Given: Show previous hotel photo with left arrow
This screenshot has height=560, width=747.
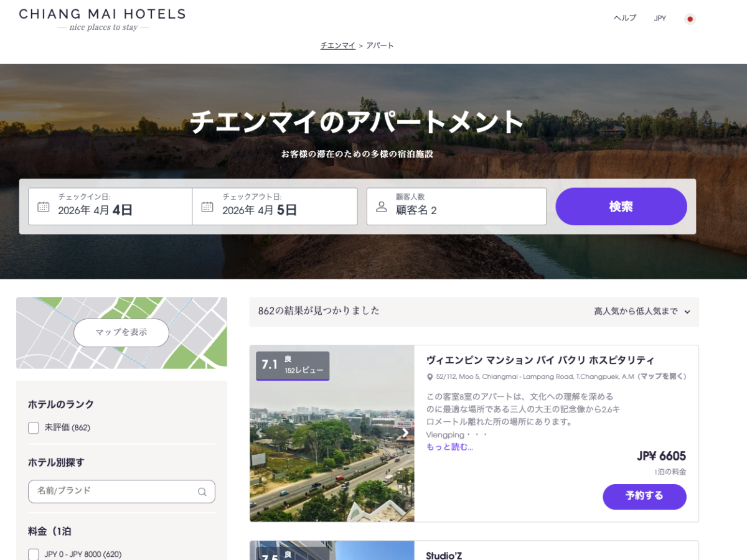Looking at the screenshot, I should (x=260, y=433).
